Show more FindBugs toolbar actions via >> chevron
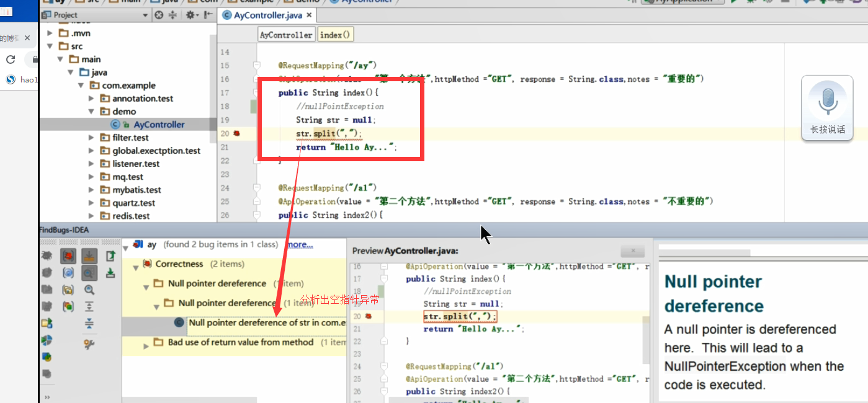Screen dimensions: 868x403 click(47, 397)
